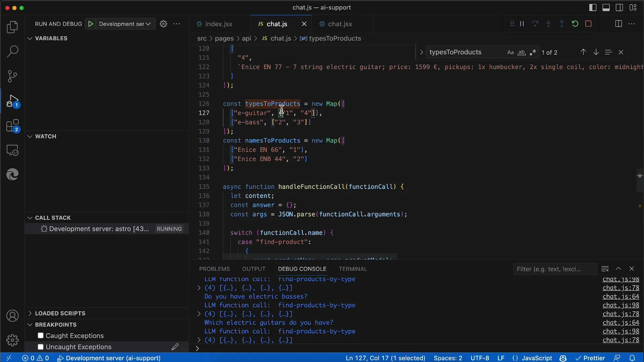Close the chat.js tab
Viewport: 644px width, 362px height.
click(x=304, y=24)
